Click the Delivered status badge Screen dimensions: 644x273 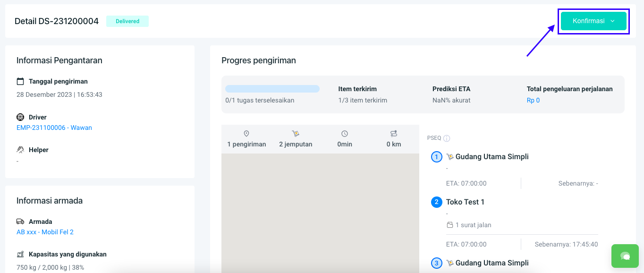[127, 21]
